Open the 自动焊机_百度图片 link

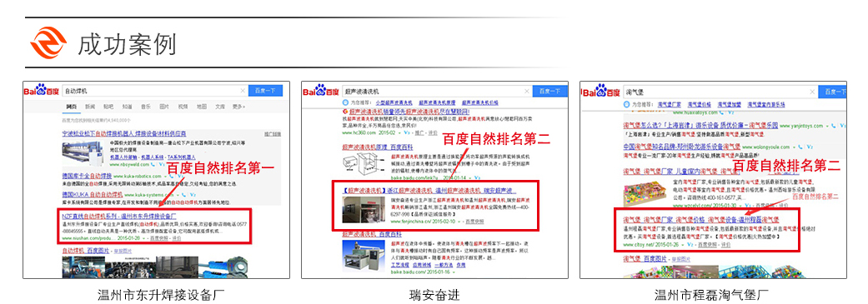[86, 251]
